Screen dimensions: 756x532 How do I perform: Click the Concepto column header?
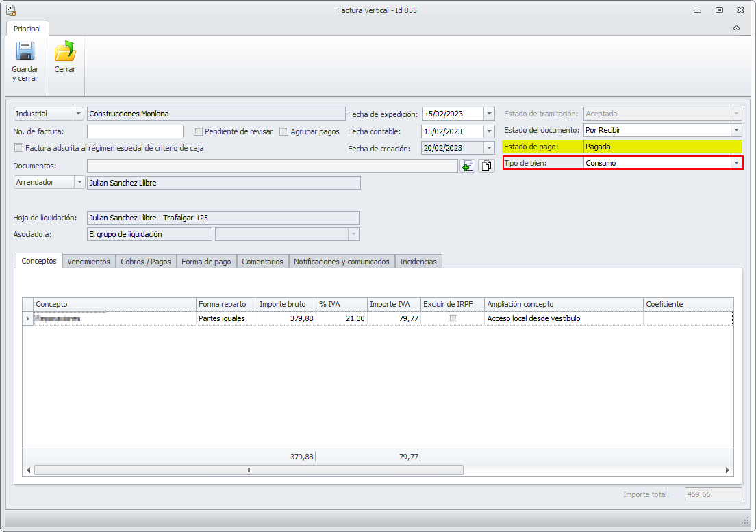coord(114,304)
